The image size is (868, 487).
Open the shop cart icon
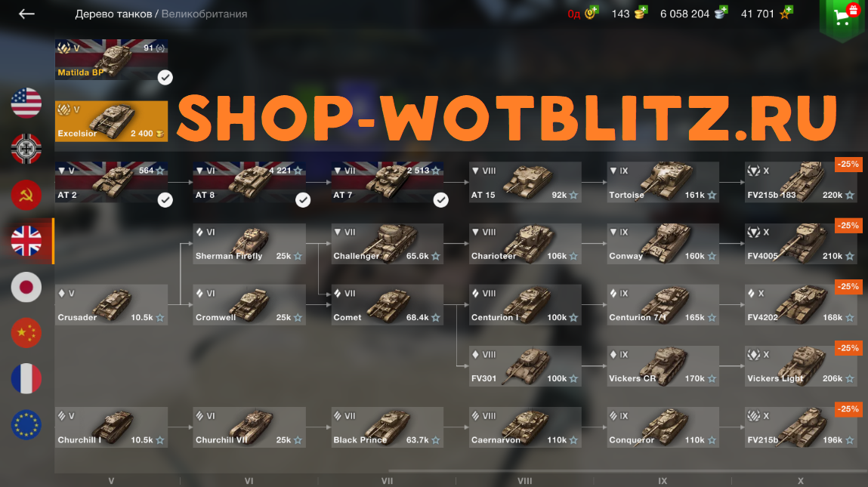[x=842, y=17]
